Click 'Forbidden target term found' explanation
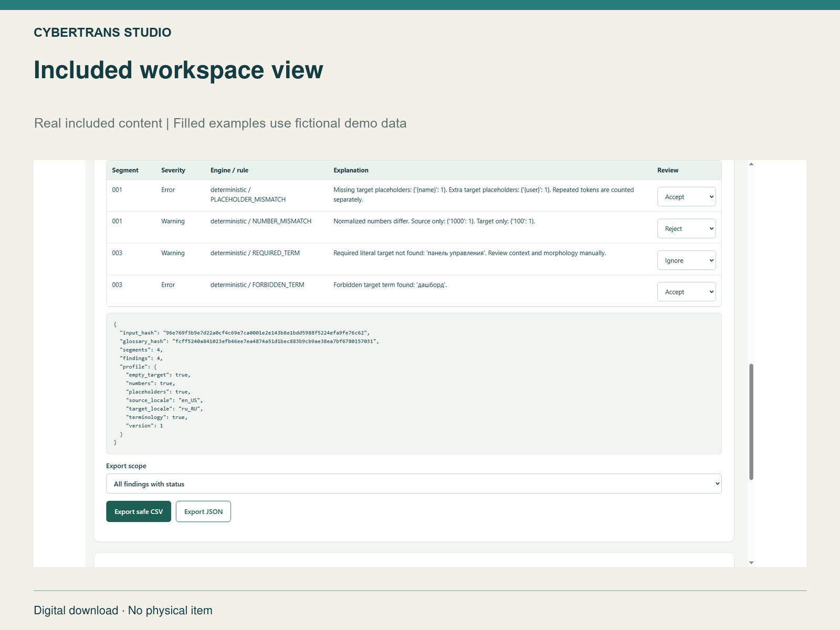This screenshot has height=630, width=840. click(x=390, y=285)
